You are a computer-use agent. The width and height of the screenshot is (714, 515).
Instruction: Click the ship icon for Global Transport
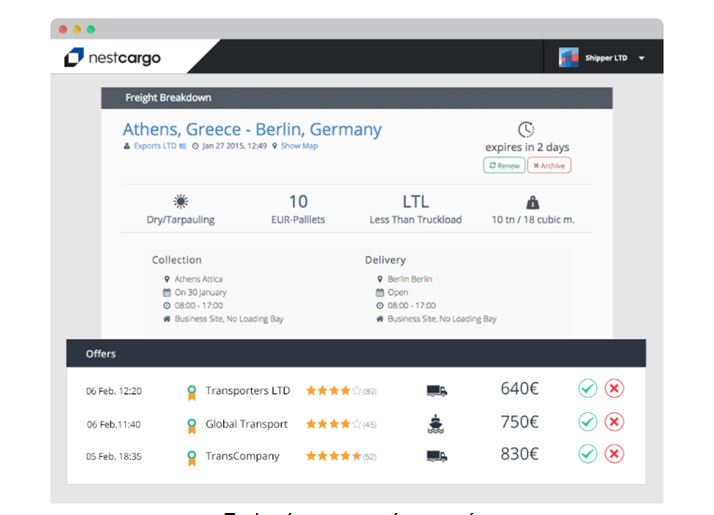coord(436,424)
